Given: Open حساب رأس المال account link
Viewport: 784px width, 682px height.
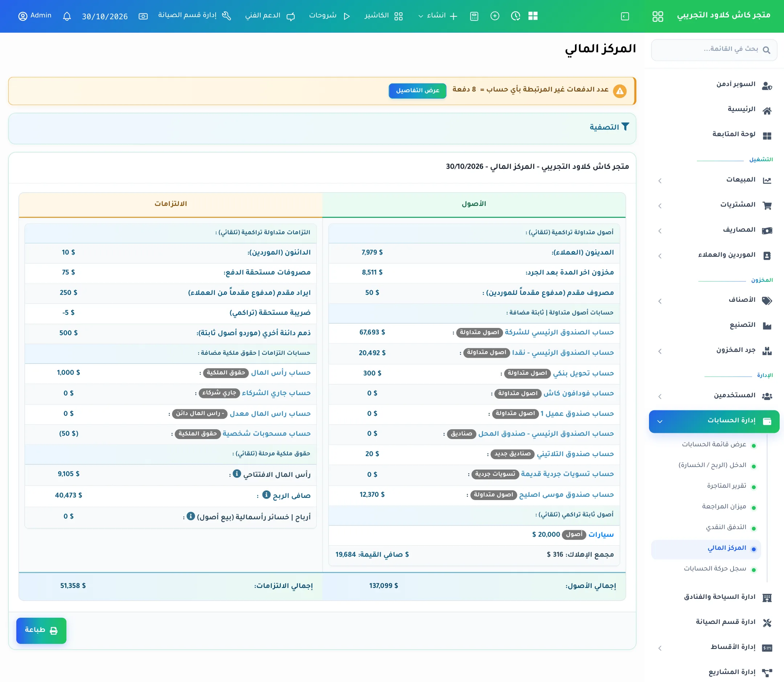Looking at the screenshot, I should pos(281,373).
